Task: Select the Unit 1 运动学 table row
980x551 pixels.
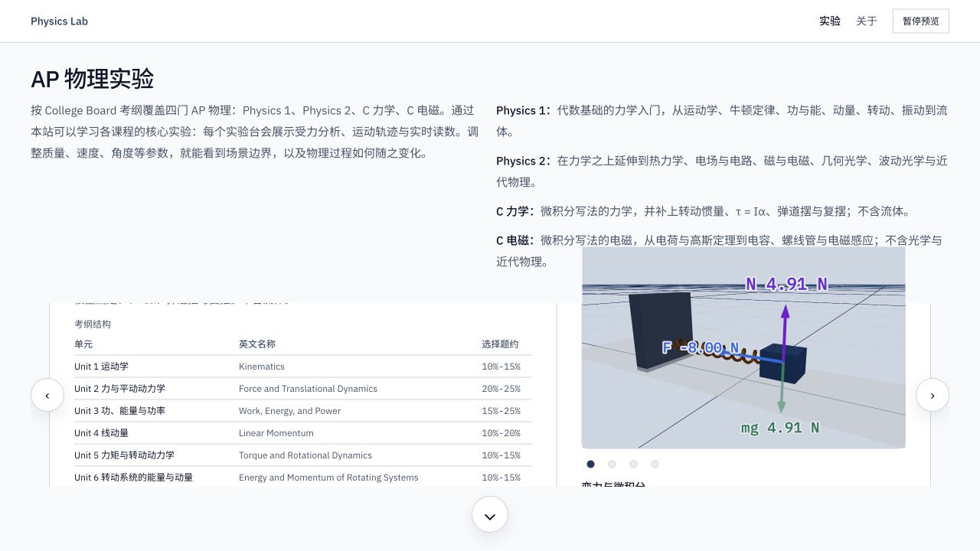Action: pyautogui.click(x=302, y=367)
